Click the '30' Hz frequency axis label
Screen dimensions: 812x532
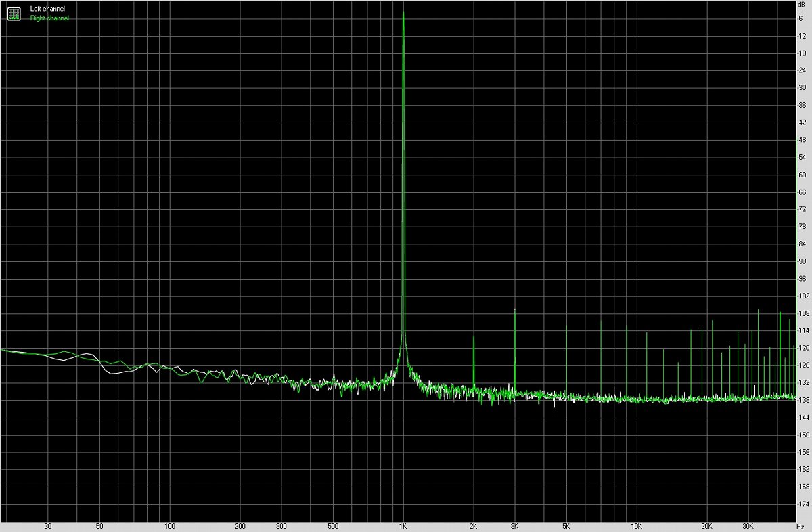(x=48, y=526)
